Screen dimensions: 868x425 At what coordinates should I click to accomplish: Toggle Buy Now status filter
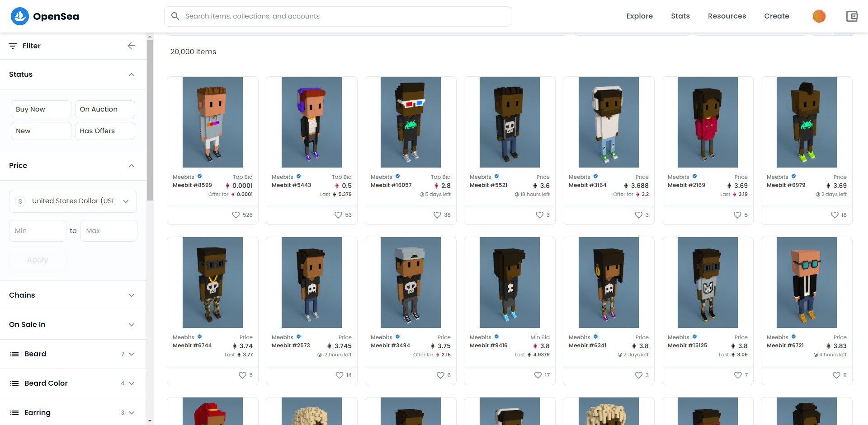(41, 109)
